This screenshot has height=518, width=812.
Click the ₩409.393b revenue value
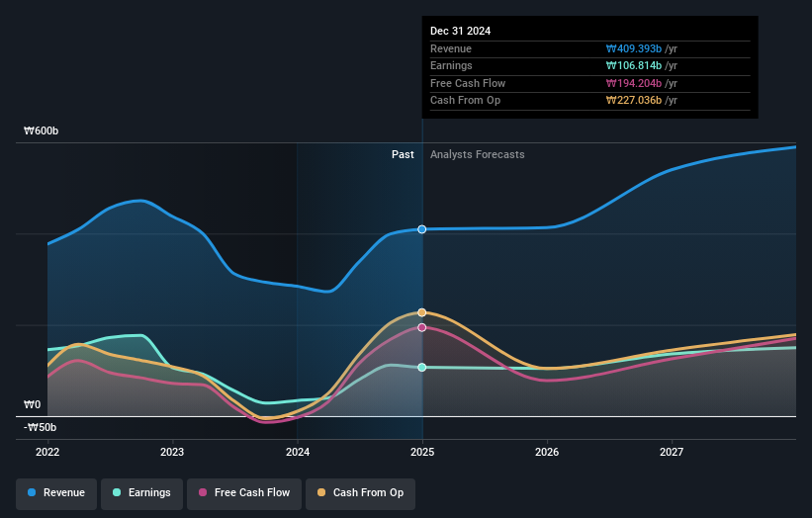(634, 48)
